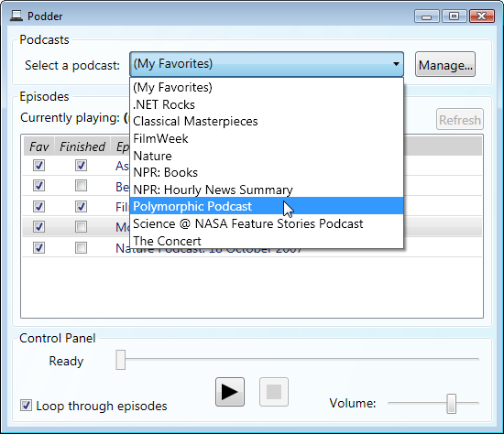Open the Manage... button
This screenshot has width=504, height=434.
[445, 65]
